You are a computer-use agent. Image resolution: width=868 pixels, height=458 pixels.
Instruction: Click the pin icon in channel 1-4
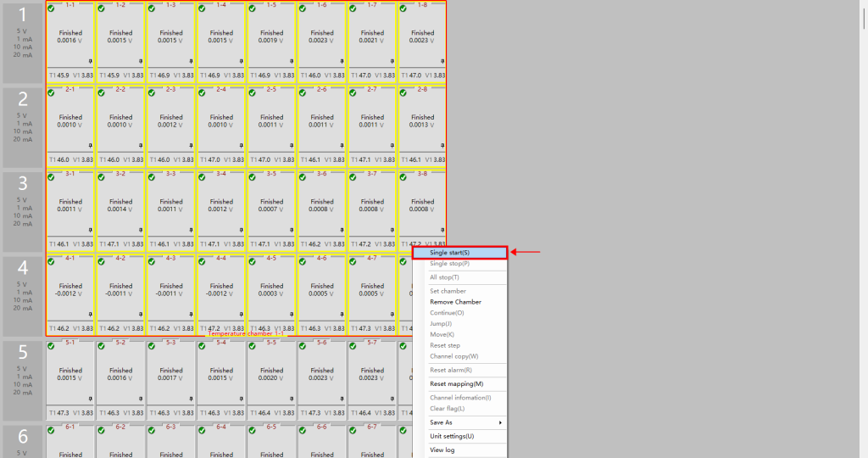click(242, 61)
